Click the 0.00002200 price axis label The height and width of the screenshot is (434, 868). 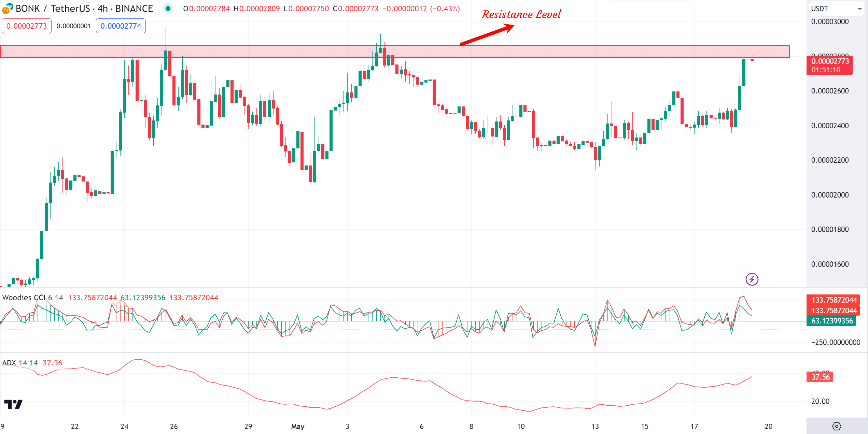tap(830, 160)
